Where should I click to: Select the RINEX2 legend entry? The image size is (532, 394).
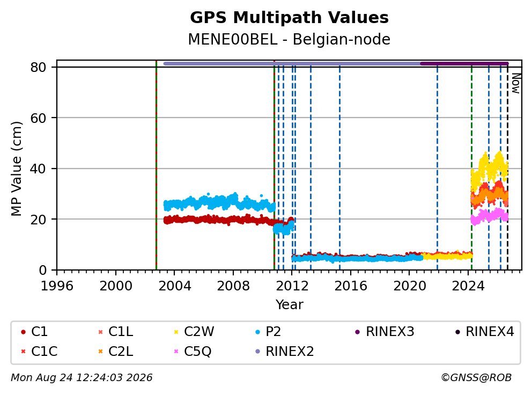[x=284, y=351]
